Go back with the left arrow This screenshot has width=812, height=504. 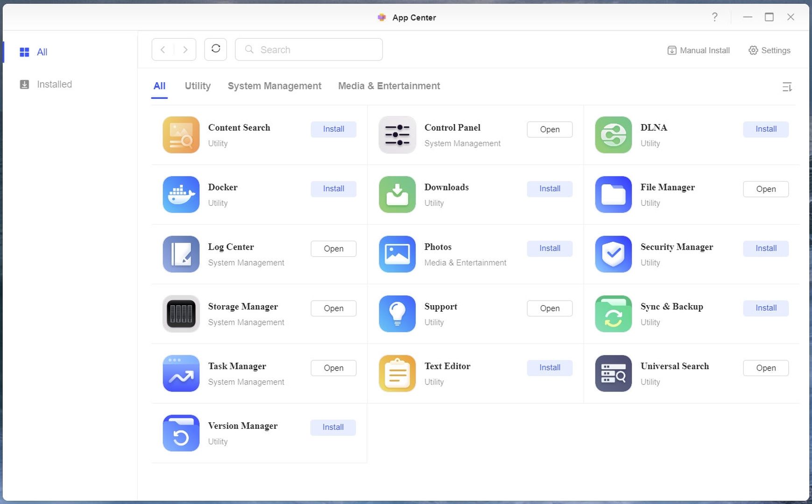pyautogui.click(x=163, y=49)
